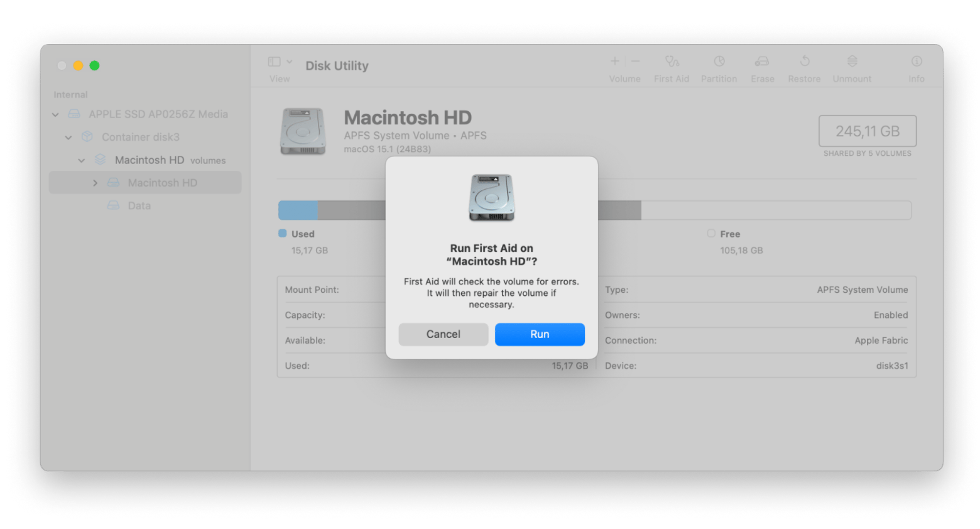Click the Internal sidebar section header

[x=70, y=95]
